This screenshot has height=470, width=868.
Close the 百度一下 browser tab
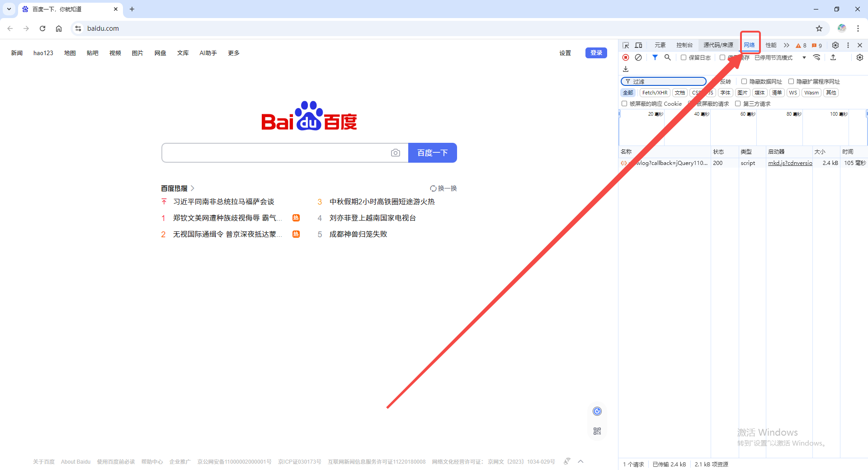pos(116,9)
